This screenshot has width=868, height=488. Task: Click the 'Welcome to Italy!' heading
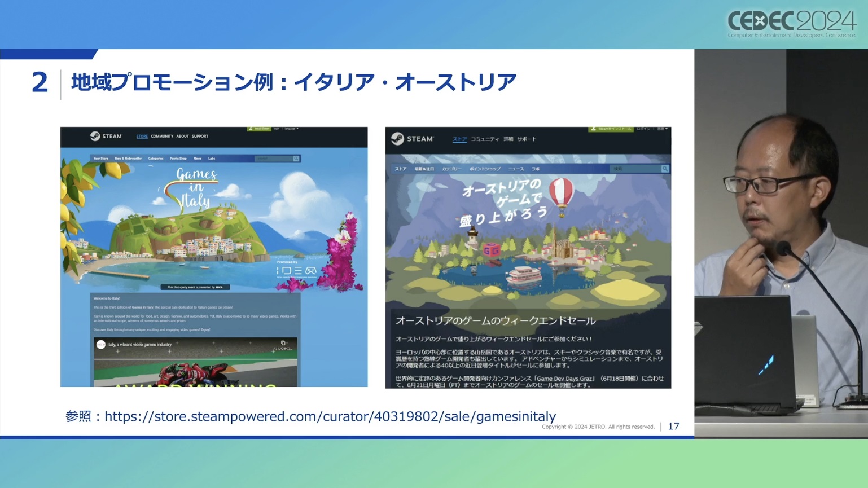click(107, 298)
